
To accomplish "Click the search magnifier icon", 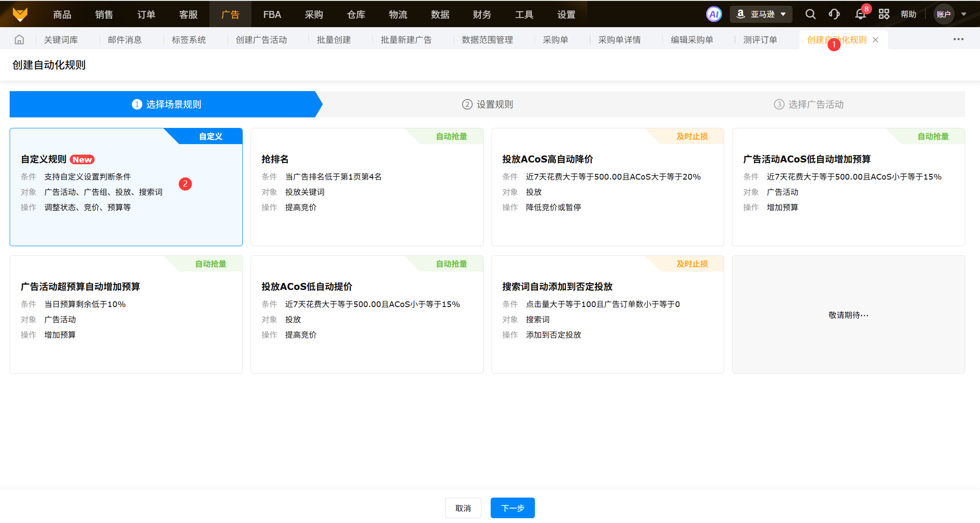I will [x=810, y=14].
